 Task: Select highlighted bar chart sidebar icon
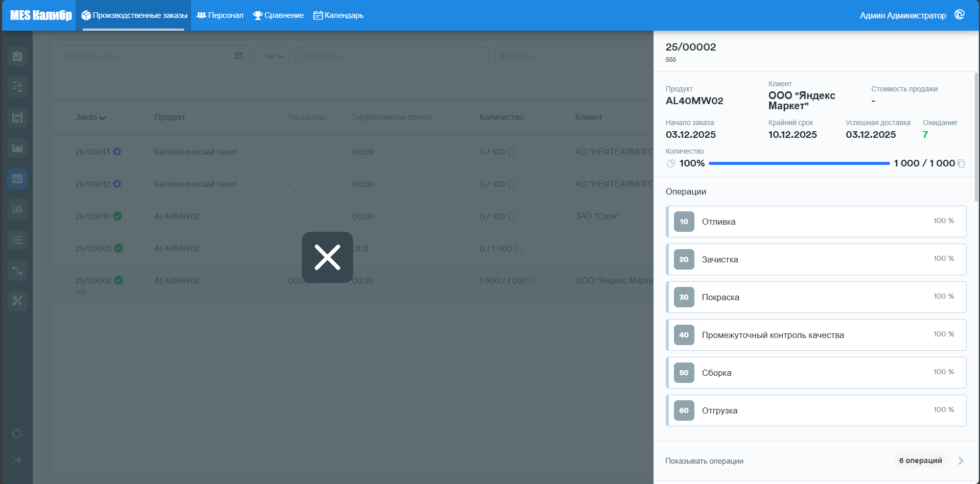(17, 179)
